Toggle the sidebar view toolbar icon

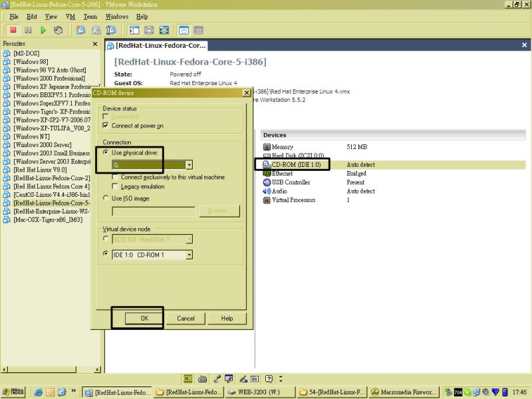134,30
